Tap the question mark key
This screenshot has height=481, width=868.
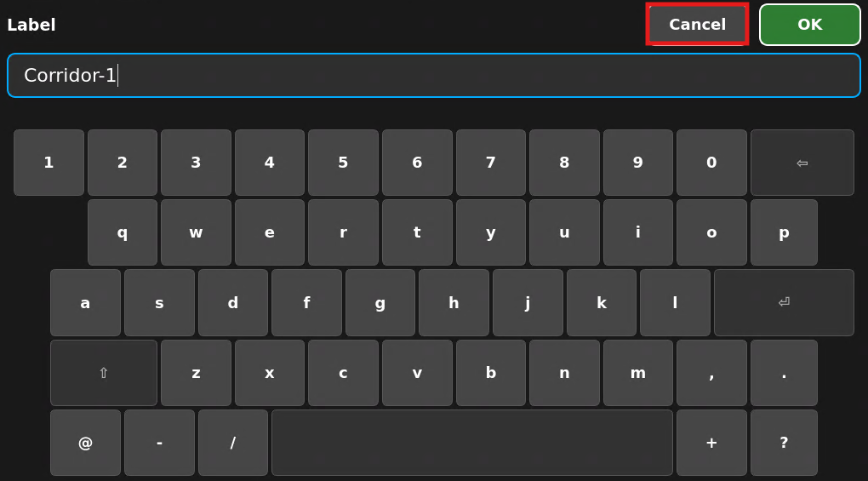click(784, 443)
